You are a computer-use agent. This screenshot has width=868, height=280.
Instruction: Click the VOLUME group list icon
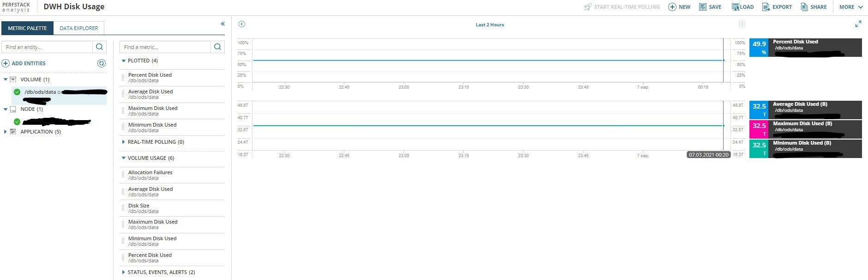tap(13, 79)
